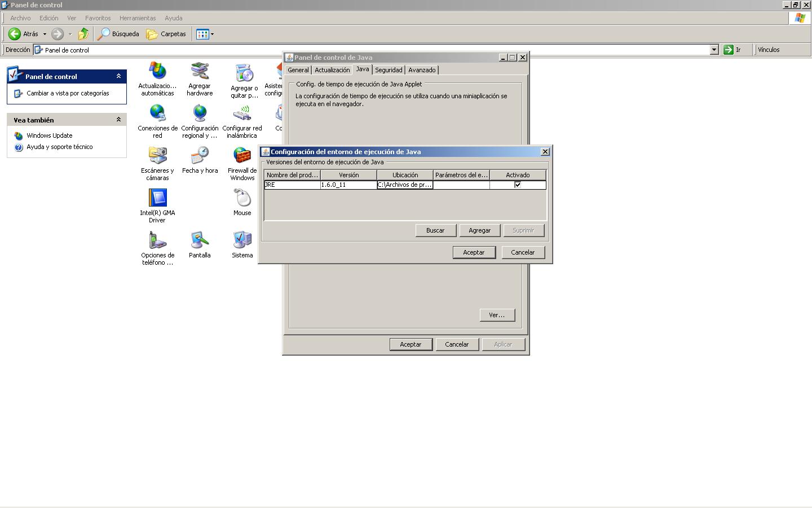Open the Mouse control panel icon
Viewport: 812px width, 508px height.
pyautogui.click(x=242, y=198)
